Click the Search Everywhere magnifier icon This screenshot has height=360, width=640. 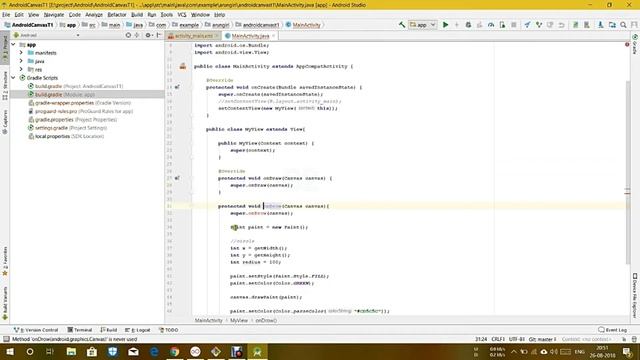click(x=623, y=25)
